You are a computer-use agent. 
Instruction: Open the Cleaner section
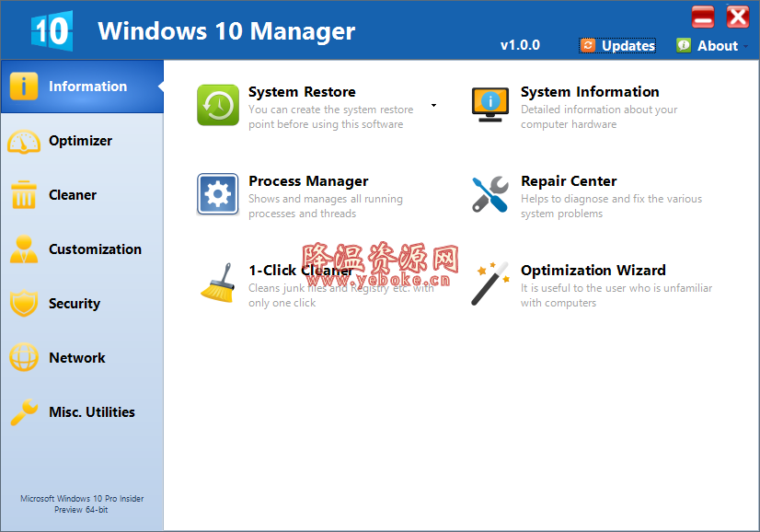click(x=73, y=195)
